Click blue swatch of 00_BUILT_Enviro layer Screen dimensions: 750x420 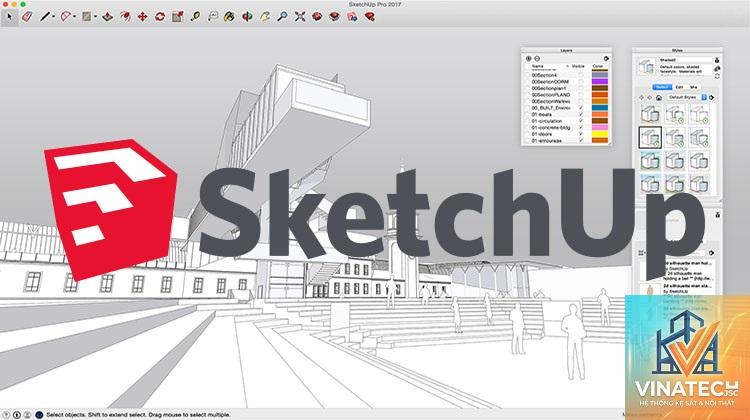(x=600, y=108)
